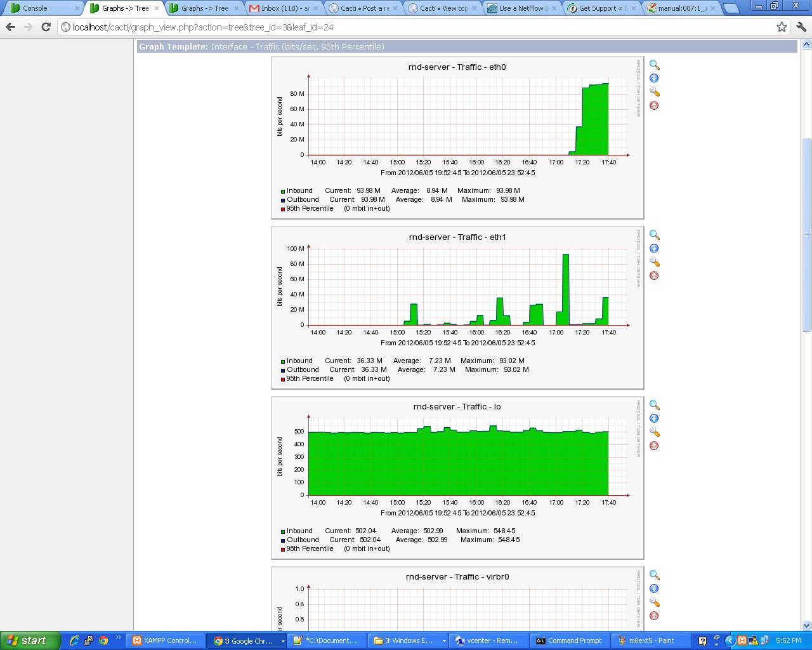Viewport: 812px width, 650px height.
Task: Zoom the eth0 traffic graph with magnifier icon
Action: pyautogui.click(x=654, y=65)
